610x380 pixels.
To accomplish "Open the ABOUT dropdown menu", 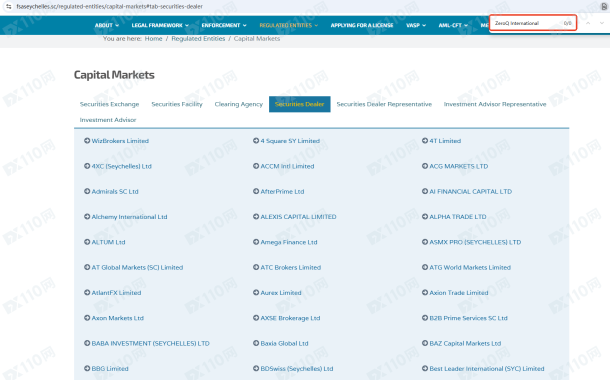I will click(x=107, y=25).
